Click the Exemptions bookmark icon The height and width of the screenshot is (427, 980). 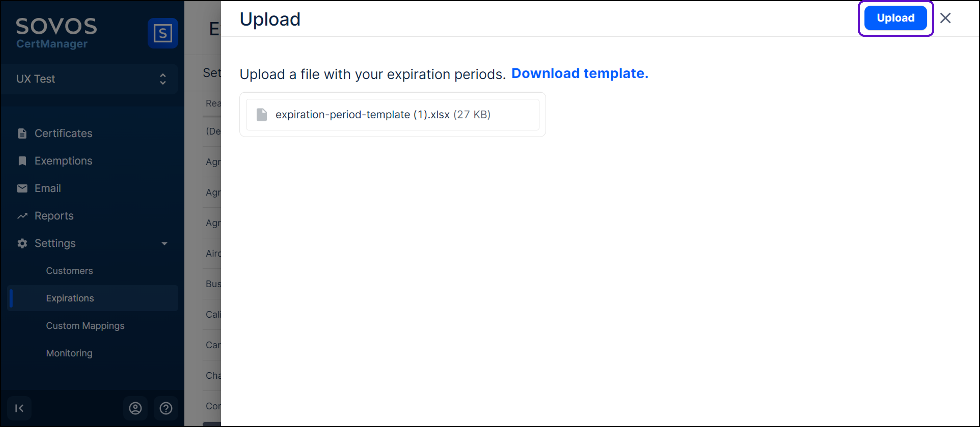(22, 161)
